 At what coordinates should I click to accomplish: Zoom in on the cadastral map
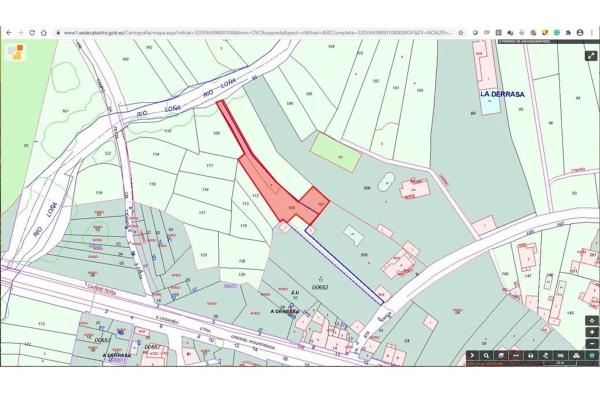592,332
